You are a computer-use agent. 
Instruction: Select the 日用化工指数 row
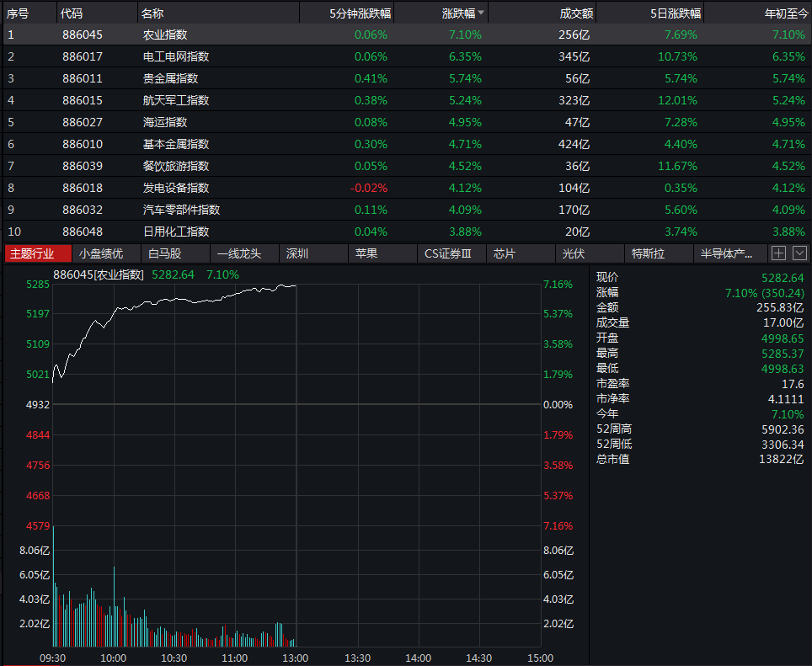(x=406, y=232)
